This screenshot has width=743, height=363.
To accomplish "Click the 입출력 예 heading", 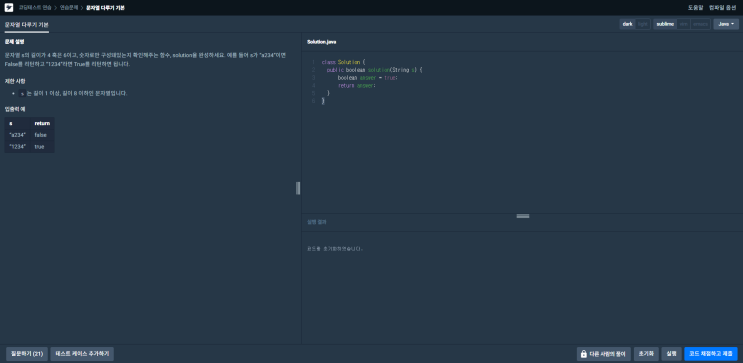I will 15,109.
